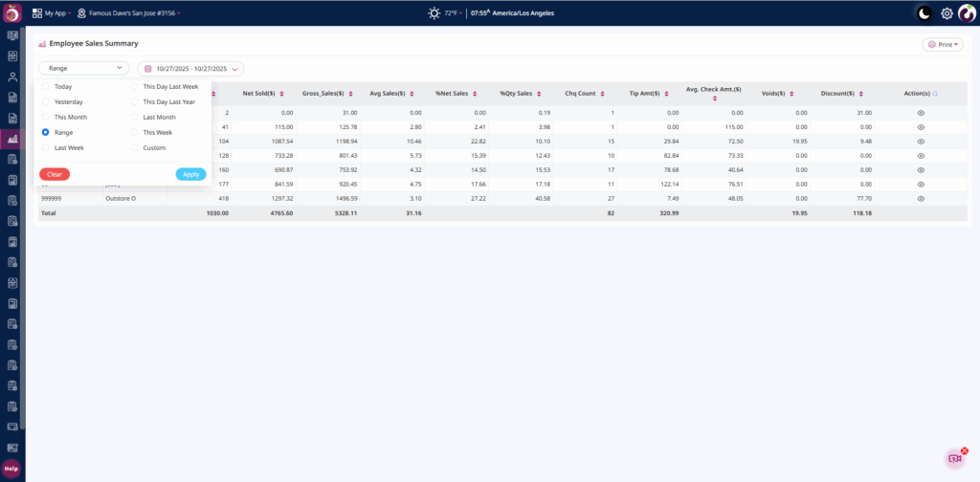
Task: Choose the Custom radio option
Action: pyautogui.click(x=135, y=147)
